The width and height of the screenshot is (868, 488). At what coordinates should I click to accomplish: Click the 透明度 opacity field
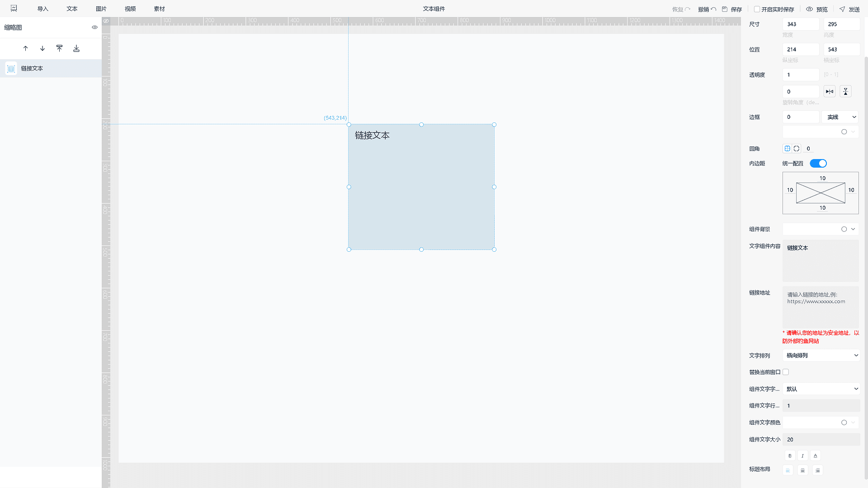point(801,75)
